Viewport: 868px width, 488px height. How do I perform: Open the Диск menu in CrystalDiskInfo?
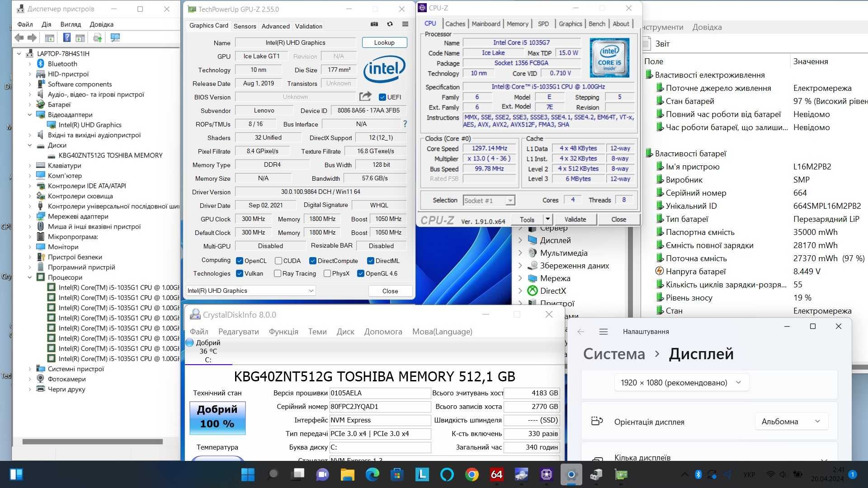[345, 332]
